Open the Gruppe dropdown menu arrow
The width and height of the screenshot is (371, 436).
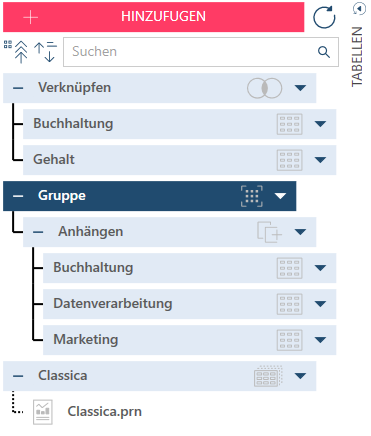280,196
